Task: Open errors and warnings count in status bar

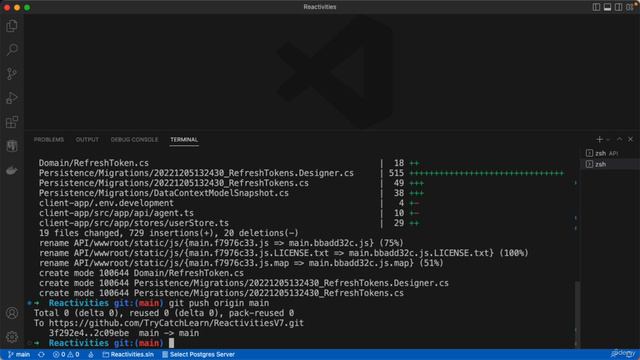Action: pos(66,354)
